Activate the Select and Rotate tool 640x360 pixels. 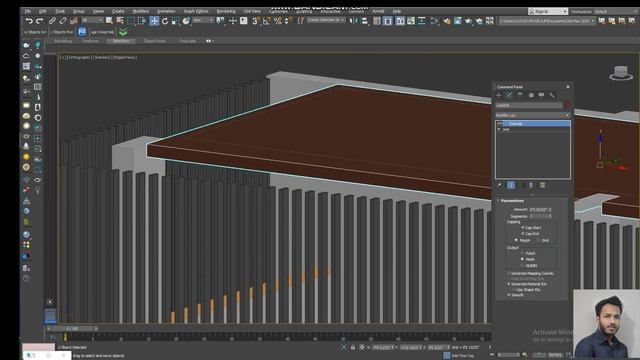pos(165,21)
